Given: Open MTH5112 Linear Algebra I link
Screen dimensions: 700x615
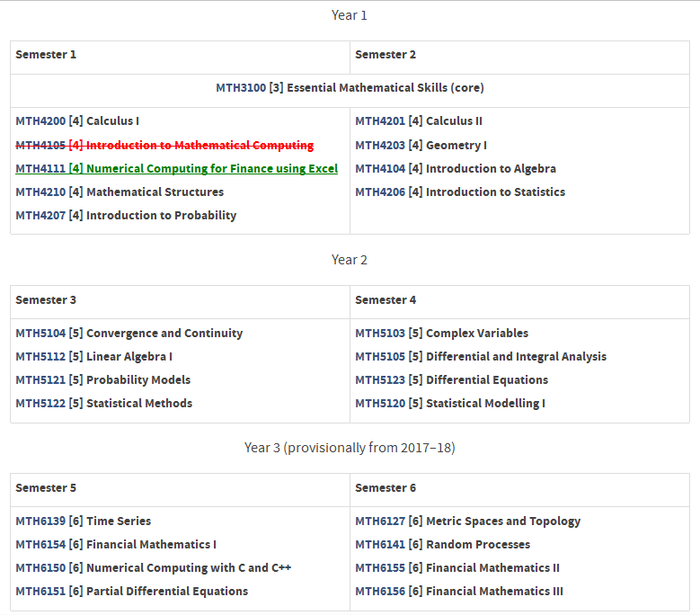Looking at the screenshot, I should tap(93, 357).
